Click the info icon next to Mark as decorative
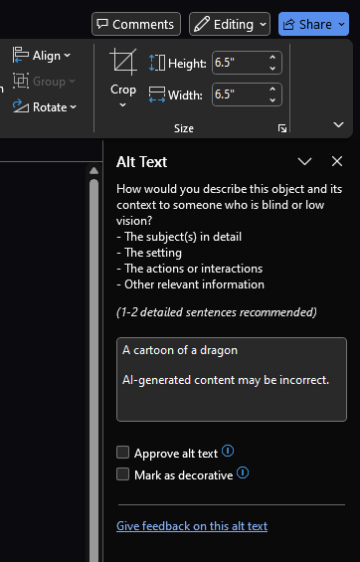Image resolution: width=360 pixels, height=562 pixels. [243, 473]
